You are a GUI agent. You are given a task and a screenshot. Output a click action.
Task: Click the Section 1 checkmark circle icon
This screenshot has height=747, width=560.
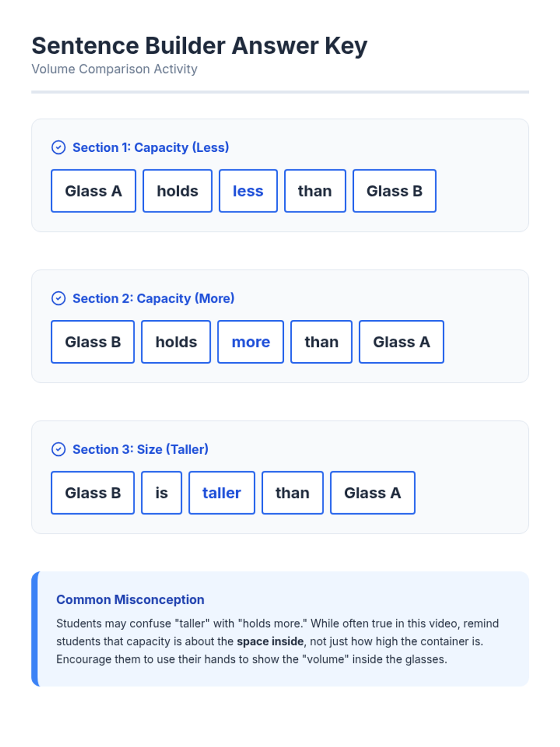tap(58, 148)
